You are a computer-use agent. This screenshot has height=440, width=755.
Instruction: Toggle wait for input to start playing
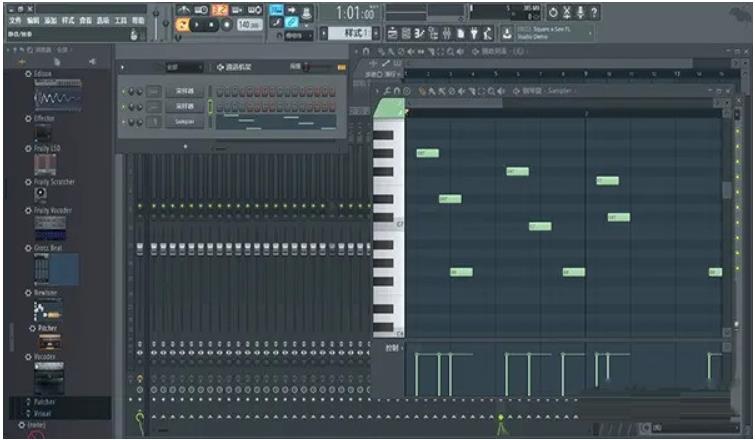(201, 10)
